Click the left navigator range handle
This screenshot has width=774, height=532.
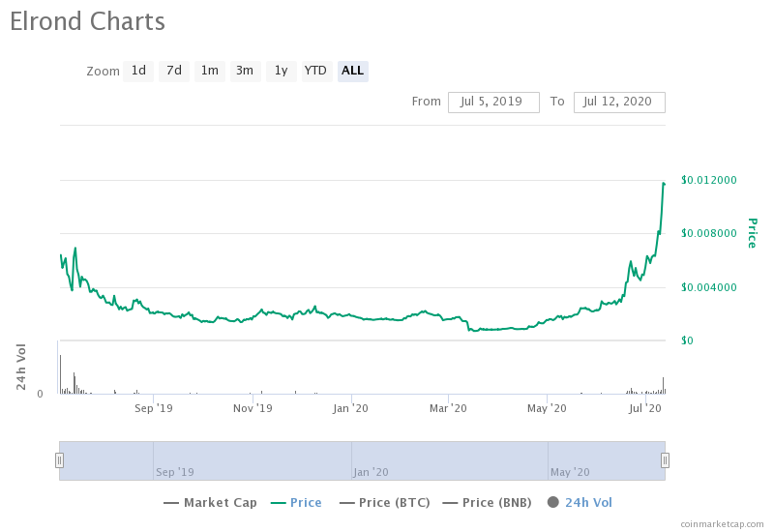tap(59, 460)
